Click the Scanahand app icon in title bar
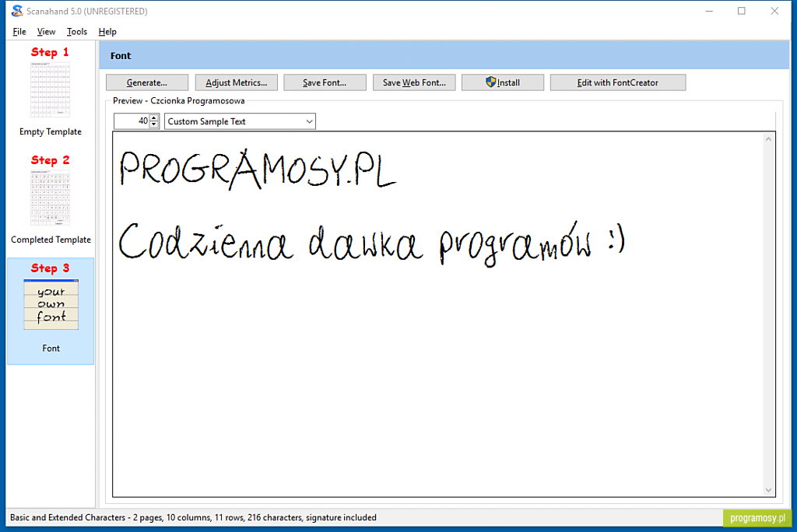 pos(17,11)
